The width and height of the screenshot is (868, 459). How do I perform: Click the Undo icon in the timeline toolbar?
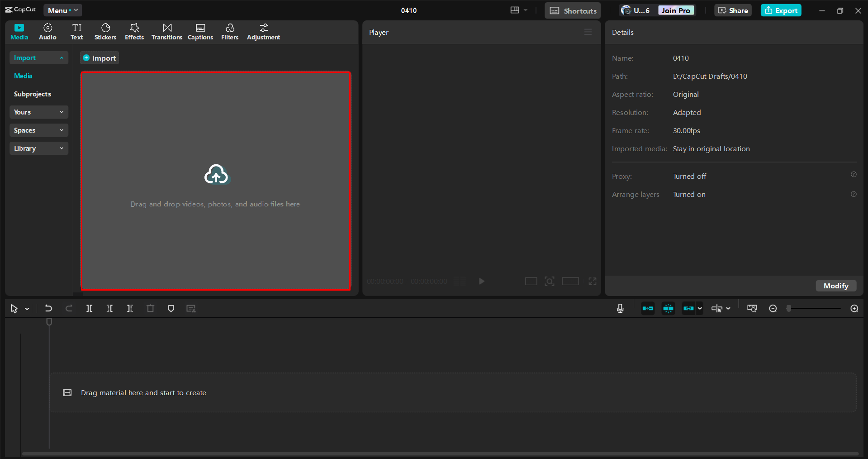point(48,308)
